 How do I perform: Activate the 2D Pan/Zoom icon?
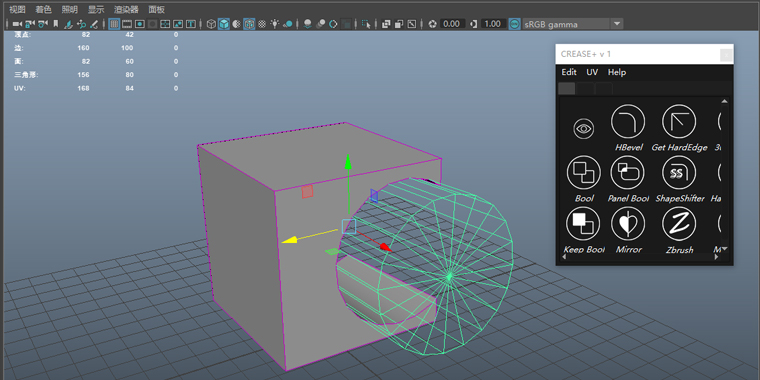81,24
